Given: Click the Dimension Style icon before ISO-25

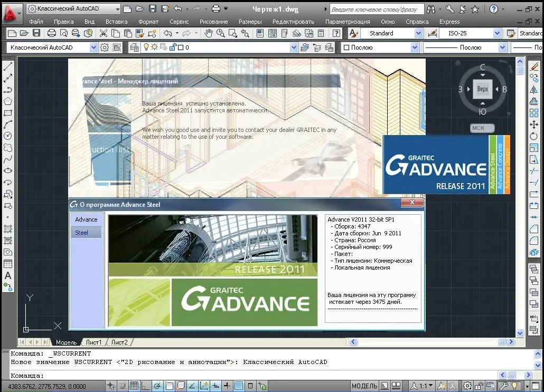Looking at the screenshot, I should coord(432,33).
